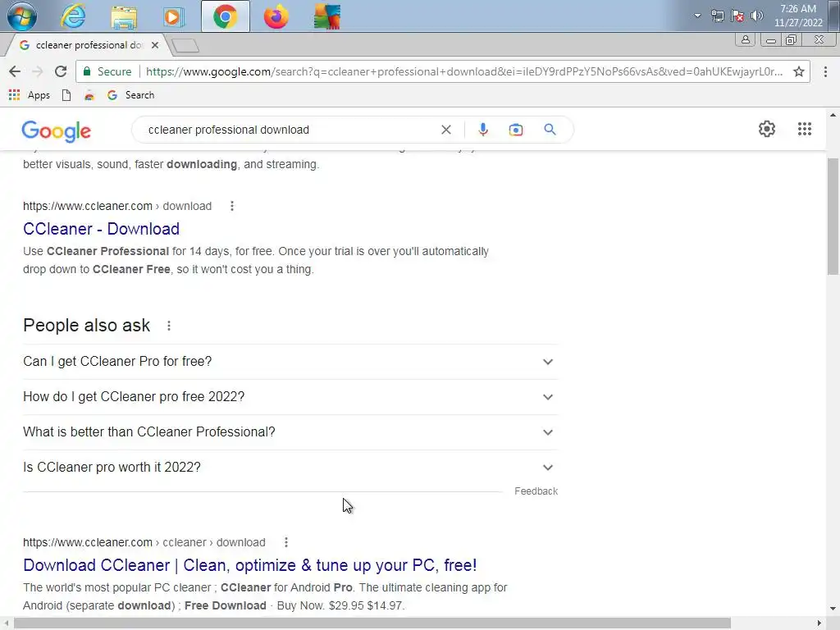This screenshot has width=840, height=630.
Task: Open the Chrome three-dot menu
Action: (x=825, y=71)
